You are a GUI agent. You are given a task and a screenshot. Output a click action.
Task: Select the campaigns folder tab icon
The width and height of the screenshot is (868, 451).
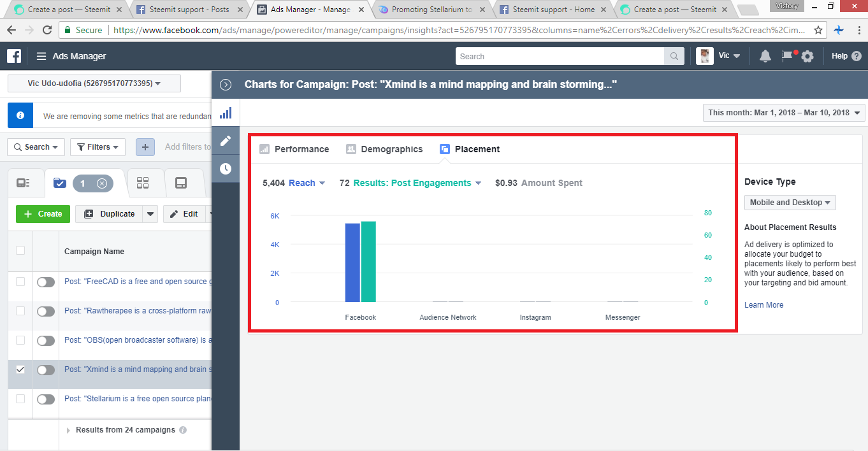click(60, 183)
